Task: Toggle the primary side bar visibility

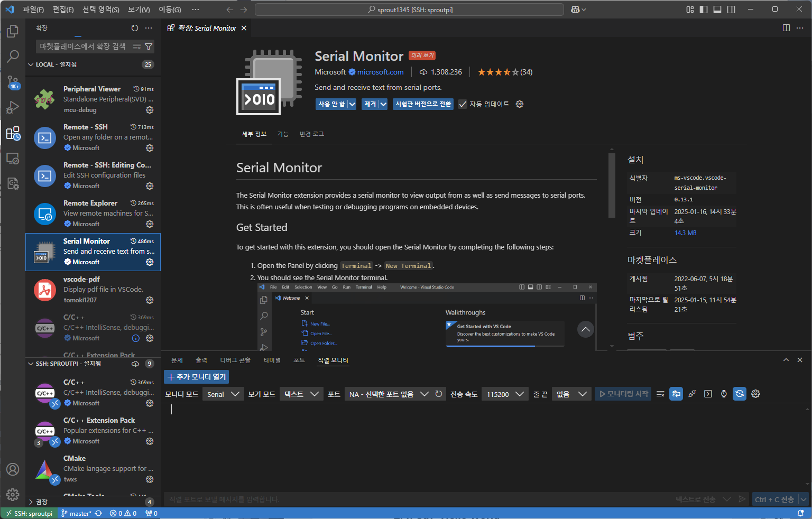Action: (x=704, y=10)
